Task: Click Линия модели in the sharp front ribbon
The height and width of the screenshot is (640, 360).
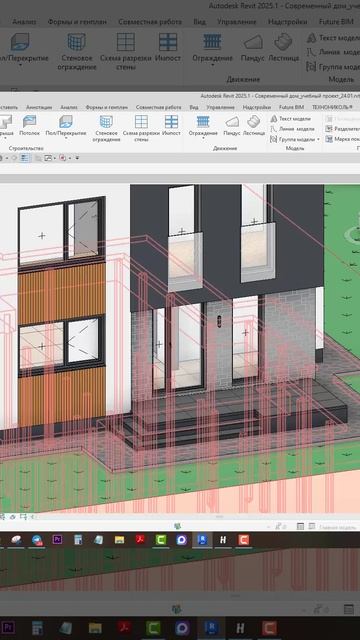Action: coord(292,129)
